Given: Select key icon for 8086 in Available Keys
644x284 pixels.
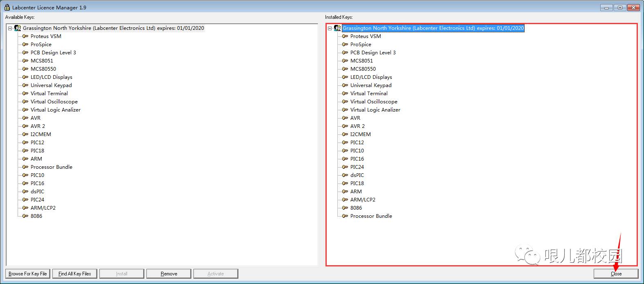Looking at the screenshot, I should (25, 216).
